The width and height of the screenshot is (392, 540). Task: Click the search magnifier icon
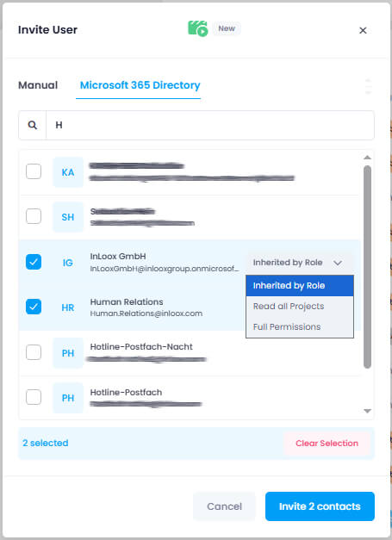(x=33, y=125)
